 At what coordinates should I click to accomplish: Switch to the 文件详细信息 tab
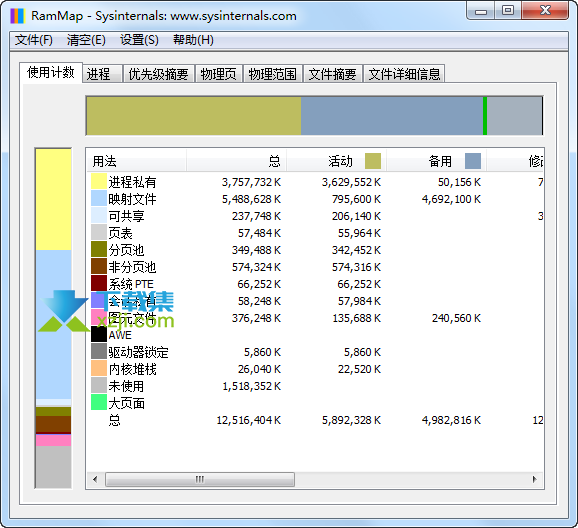404,74
